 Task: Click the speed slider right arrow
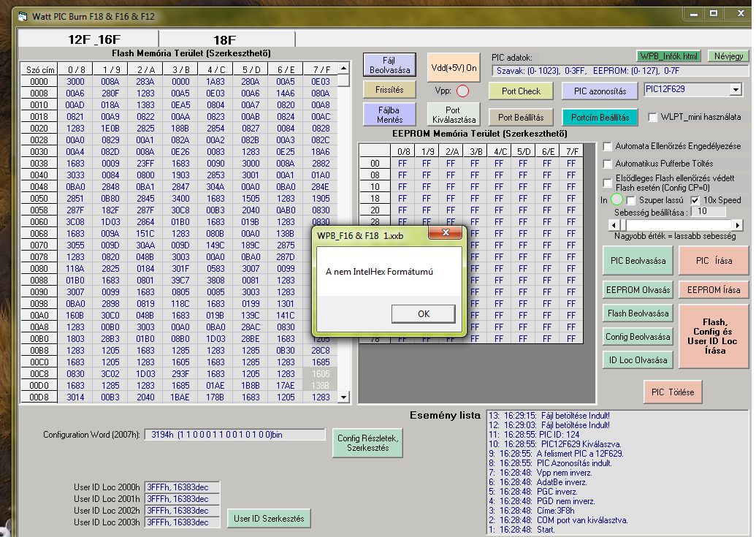[737, 225]
